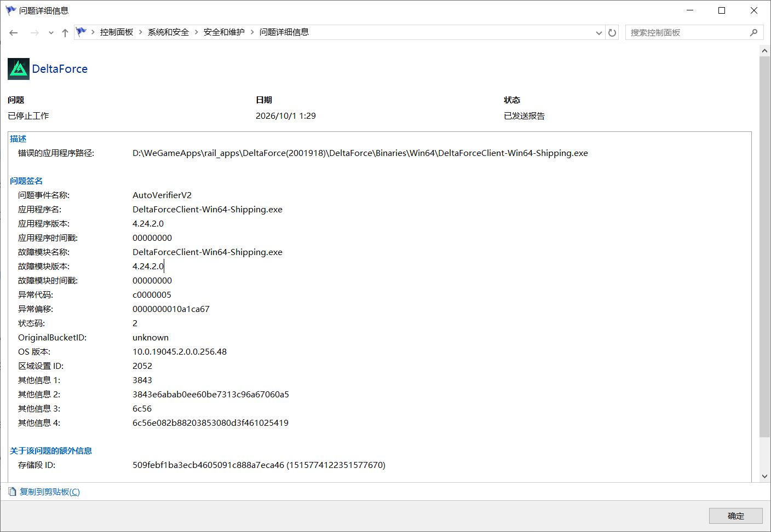Open the address bar history dropdown

[599, 33]
